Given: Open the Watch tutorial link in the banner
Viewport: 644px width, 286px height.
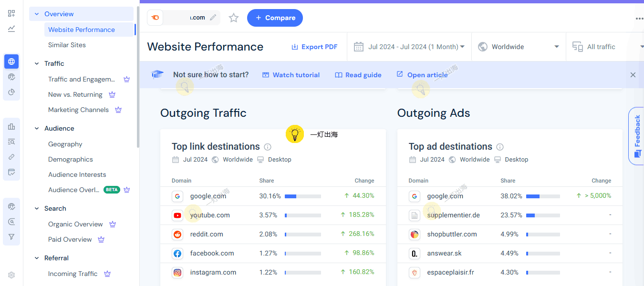Looking at the screenshot, I should click(x=291, y=75).
